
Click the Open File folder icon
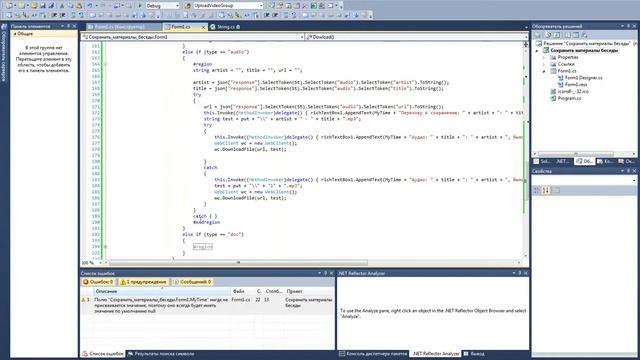pos(34,6)
